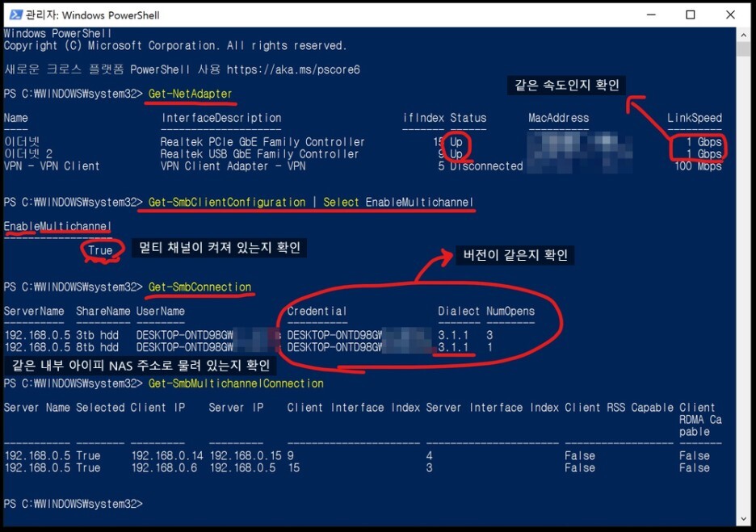Click server IP 192.168.0.15

point(246,456)
